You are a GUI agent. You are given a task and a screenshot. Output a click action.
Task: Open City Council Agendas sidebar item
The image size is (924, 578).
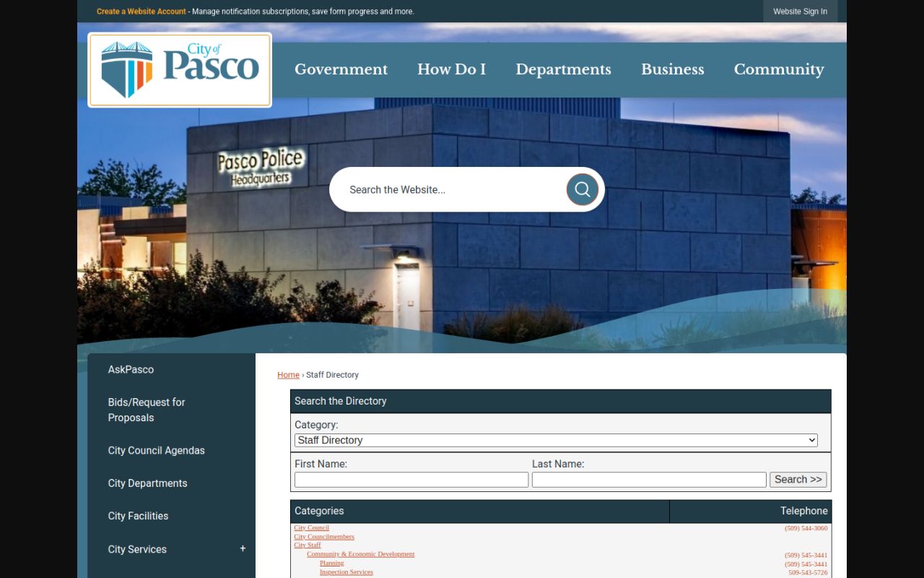157,450
